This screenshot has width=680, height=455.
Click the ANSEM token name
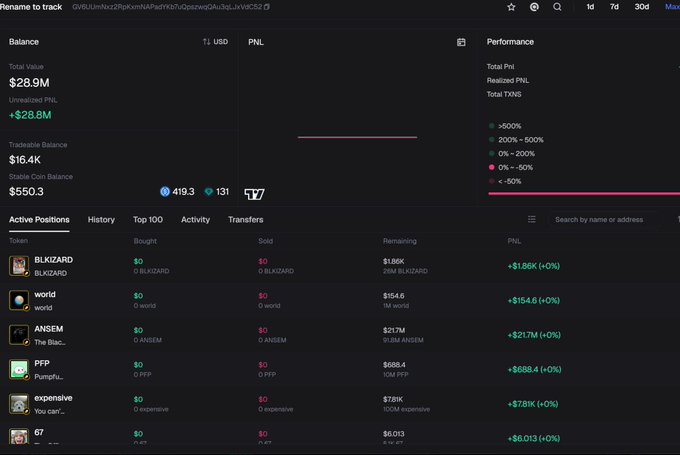coord(49,329)
